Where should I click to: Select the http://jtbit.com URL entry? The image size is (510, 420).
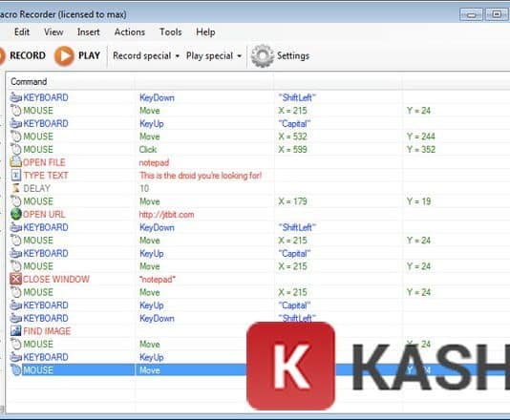pos(166,215)
